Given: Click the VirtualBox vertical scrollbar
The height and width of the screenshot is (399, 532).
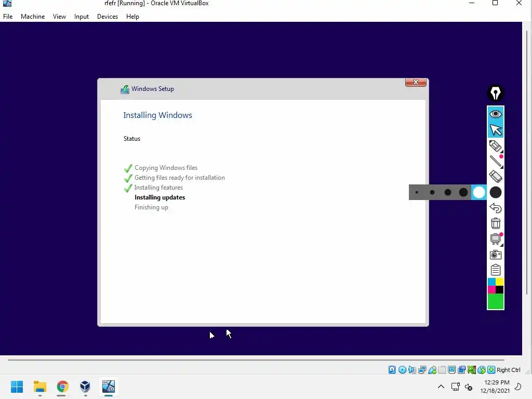Looking at the screenshot, I should pyautogui.click(x=527, y=162).
